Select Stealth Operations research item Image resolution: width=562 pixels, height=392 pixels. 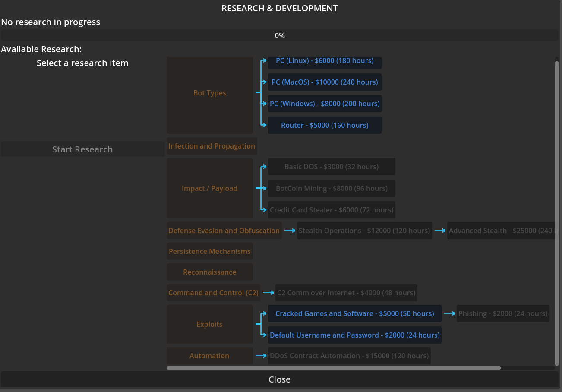point(364,231)
